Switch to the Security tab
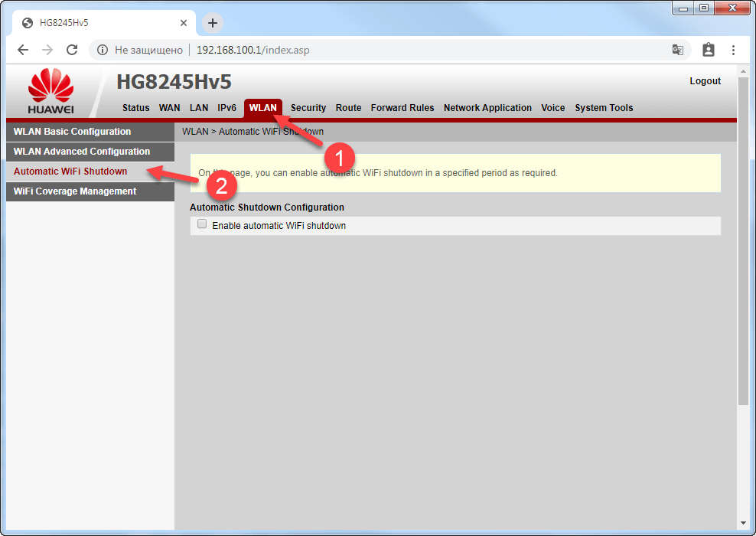The width and height of the screenshot is (756, 536). pos(308,108)
